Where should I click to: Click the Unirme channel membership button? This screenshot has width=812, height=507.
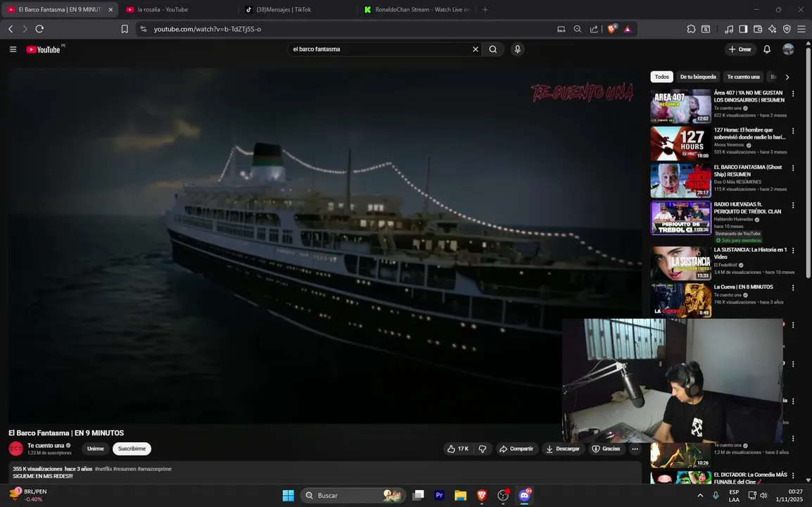coord(95,449)
